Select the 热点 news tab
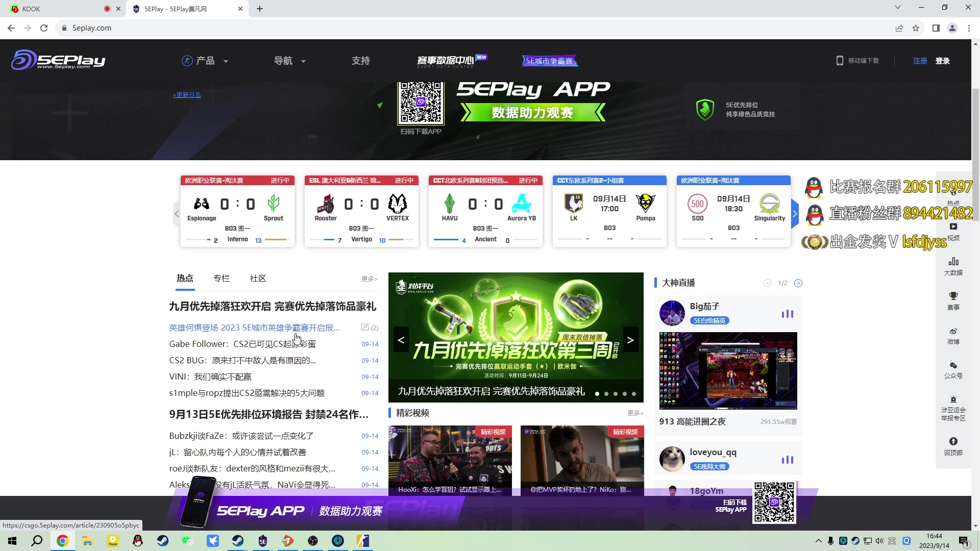 point(185,279)
